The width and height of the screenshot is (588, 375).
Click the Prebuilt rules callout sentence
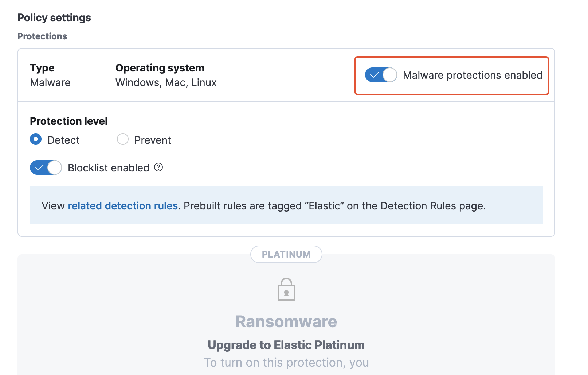point(334,206)
